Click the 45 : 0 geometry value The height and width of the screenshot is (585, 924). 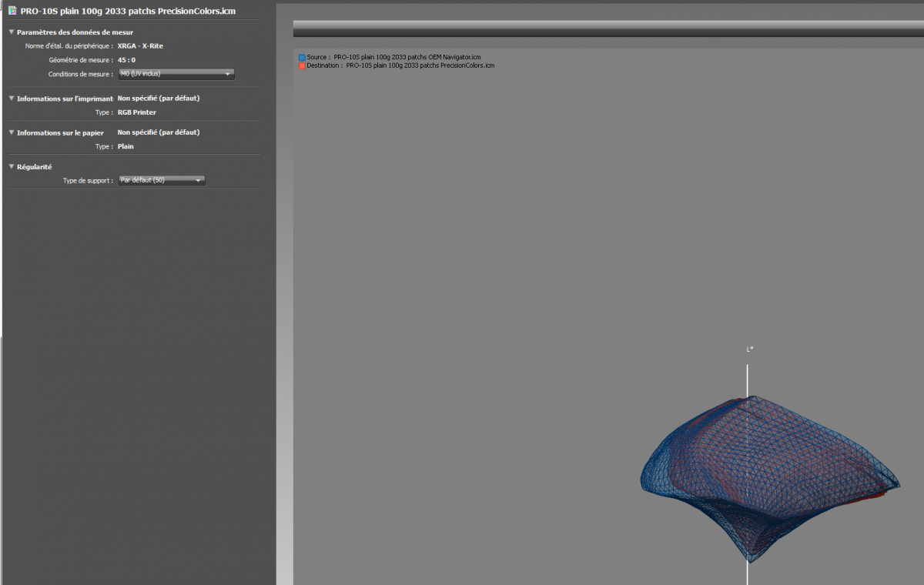(x=126, y=60)
